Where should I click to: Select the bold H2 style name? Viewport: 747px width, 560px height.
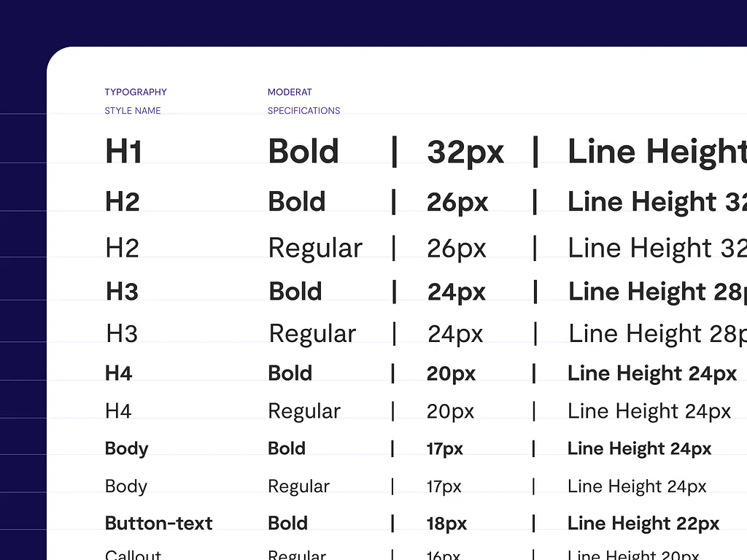click(x=122, y=202)
